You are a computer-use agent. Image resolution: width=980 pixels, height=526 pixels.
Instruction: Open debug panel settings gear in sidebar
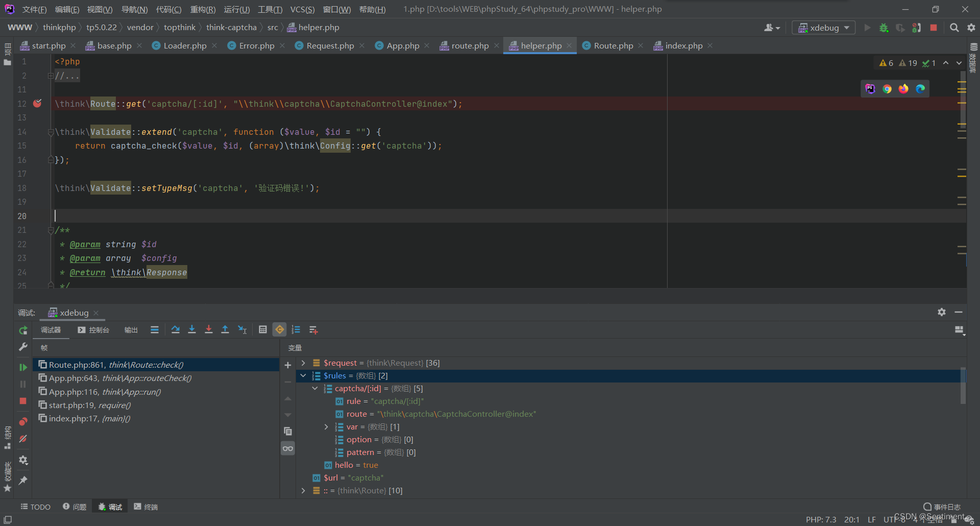[x=23, y=460]
